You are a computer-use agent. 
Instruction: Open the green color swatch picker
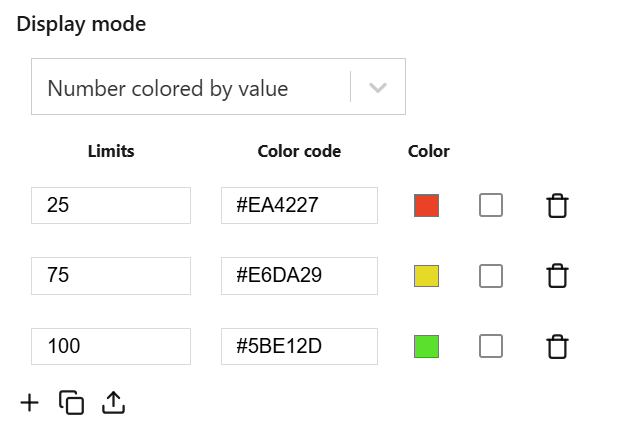(x=426, y=346)
